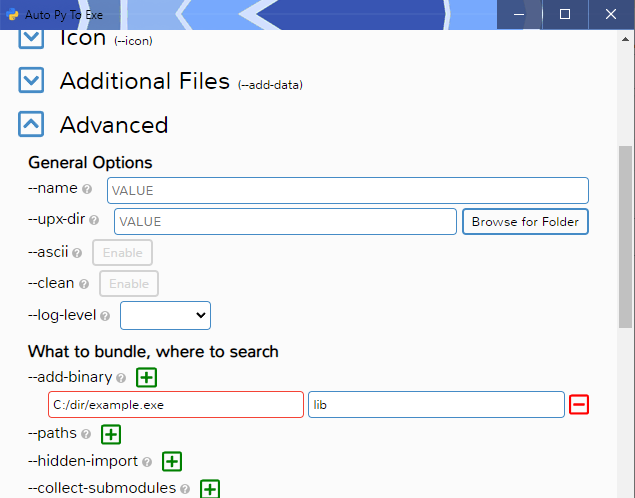Click the vertical scrollbar thumb
The width and height of the screenshot is (635, 498).
pyautogui.click(x=626, y=237)
